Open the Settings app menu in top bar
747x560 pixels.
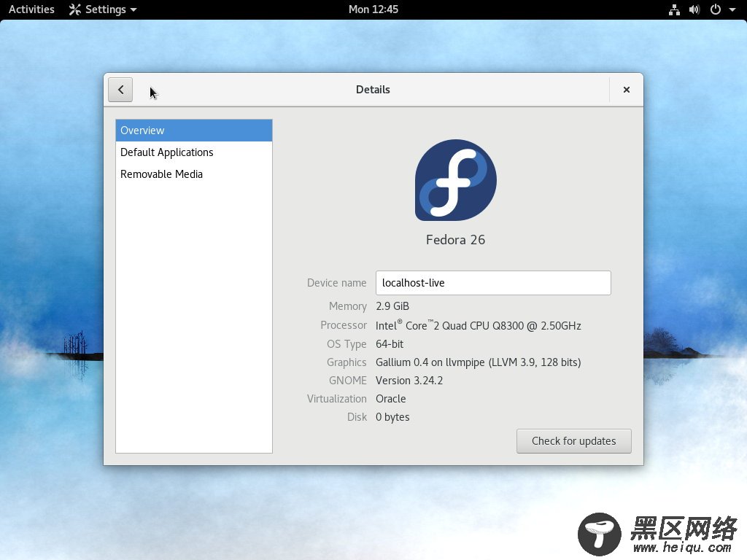coord(102,9)
